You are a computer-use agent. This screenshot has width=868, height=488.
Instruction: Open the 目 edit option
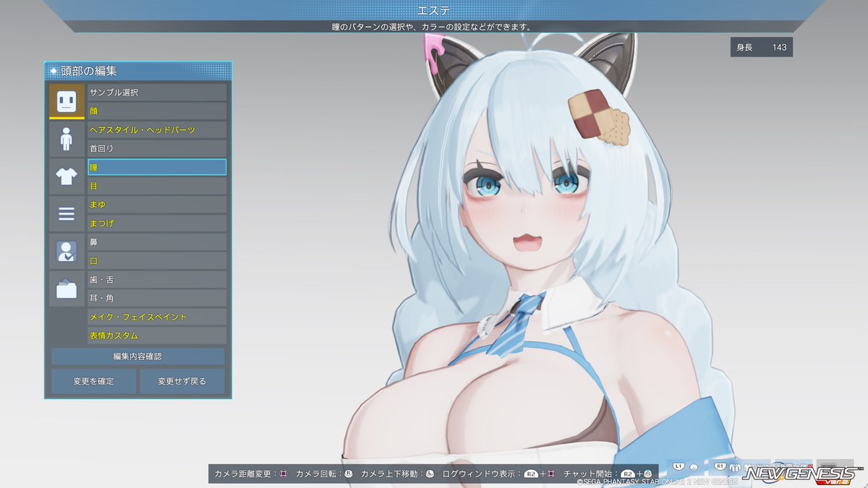(157, 186)
